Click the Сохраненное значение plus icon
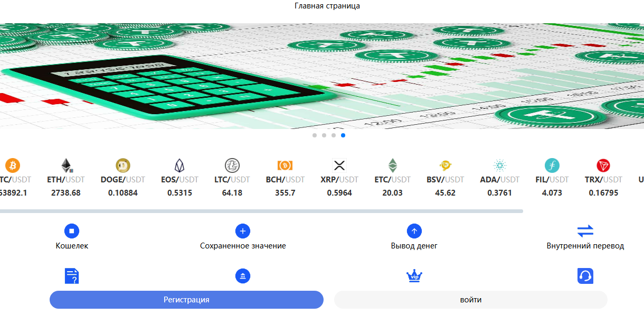The width and height of the screenshot is (644, 314). coord(243,231)
